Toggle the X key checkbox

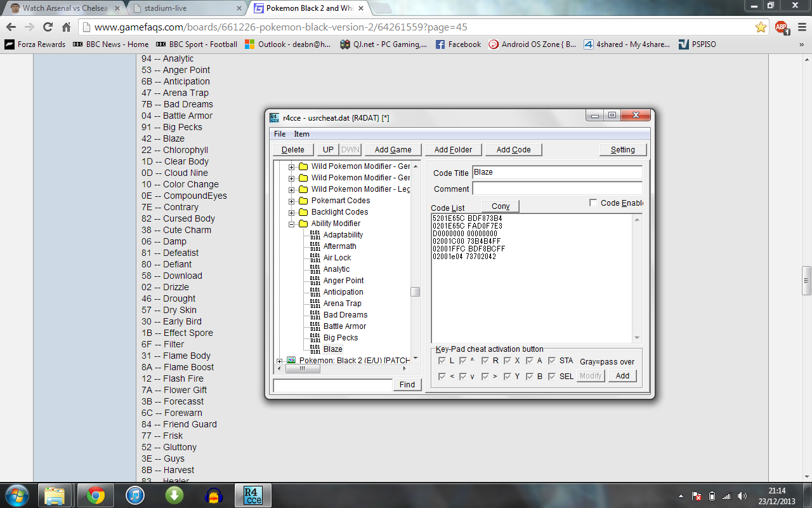point(507,361)
